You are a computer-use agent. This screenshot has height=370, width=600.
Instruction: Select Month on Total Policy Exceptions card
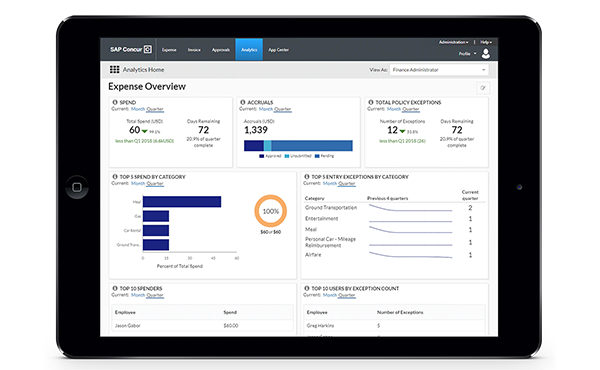click(x=394, y=109)
